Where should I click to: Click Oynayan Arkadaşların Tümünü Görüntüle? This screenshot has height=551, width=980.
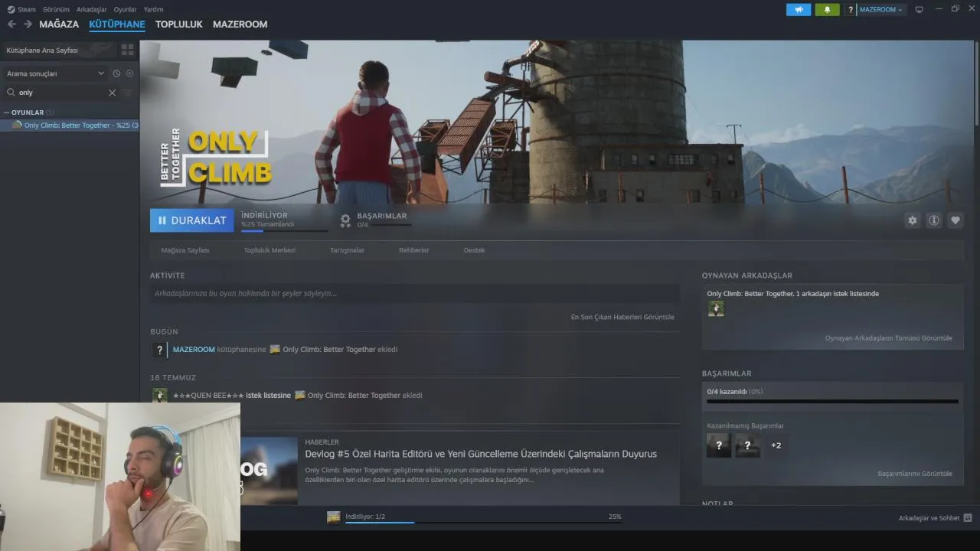tap(888, 337)
